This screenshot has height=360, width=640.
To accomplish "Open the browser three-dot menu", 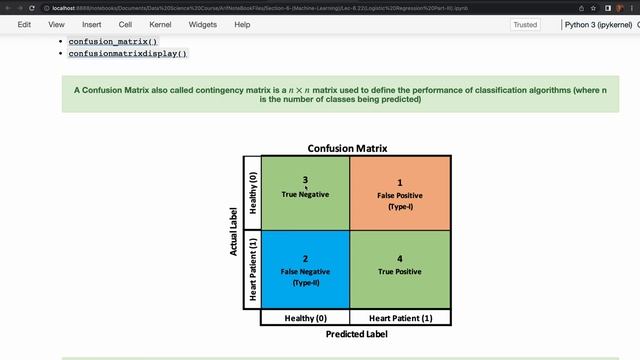I will [x=631, y=8].
